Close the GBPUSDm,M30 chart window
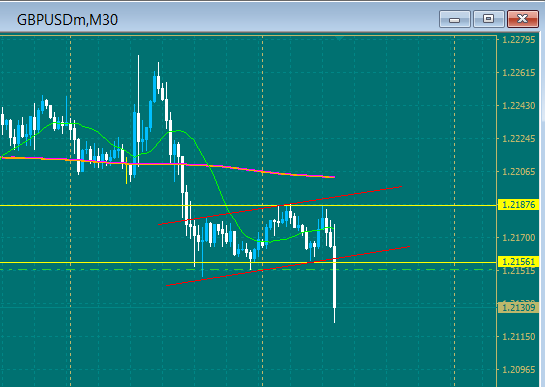This screenshot has height=387, width=545. [x=522, y=19]
